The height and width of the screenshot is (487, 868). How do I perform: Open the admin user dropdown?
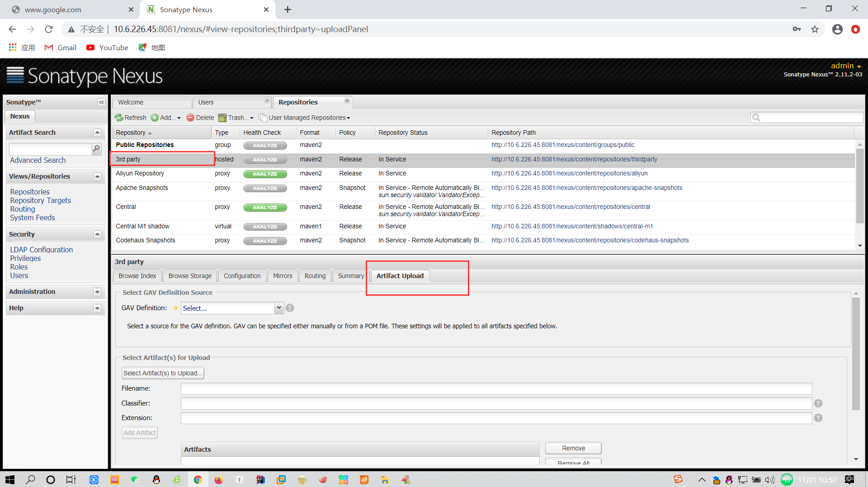click(x=846, y=66)
